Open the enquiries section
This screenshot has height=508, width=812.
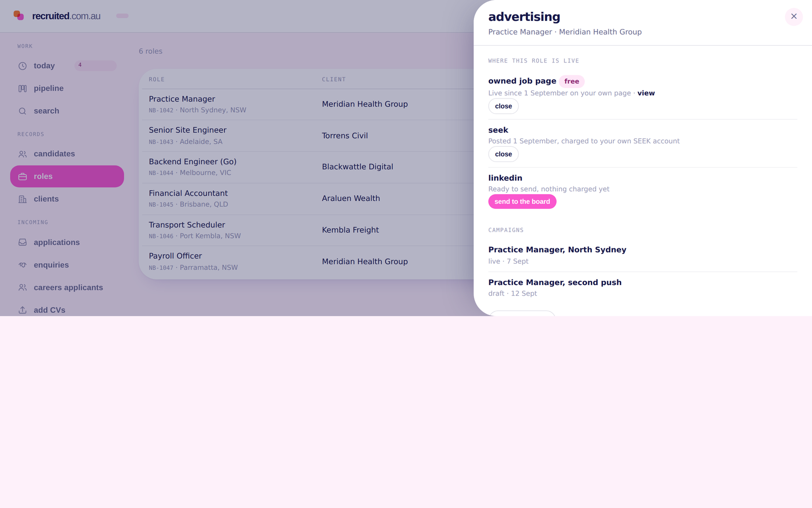pos(67,265)
